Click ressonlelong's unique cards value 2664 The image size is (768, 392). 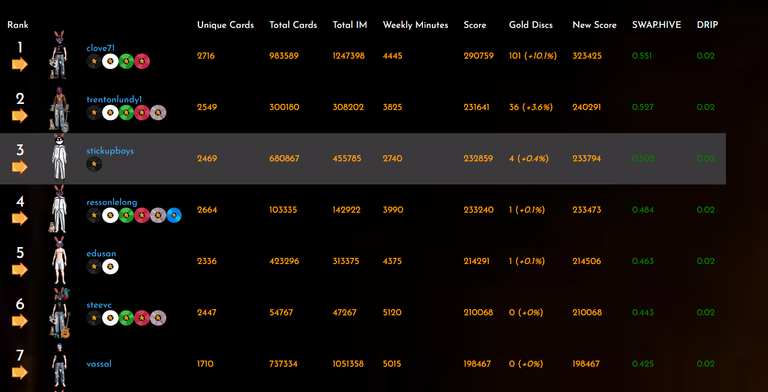[x=207, y=210]
